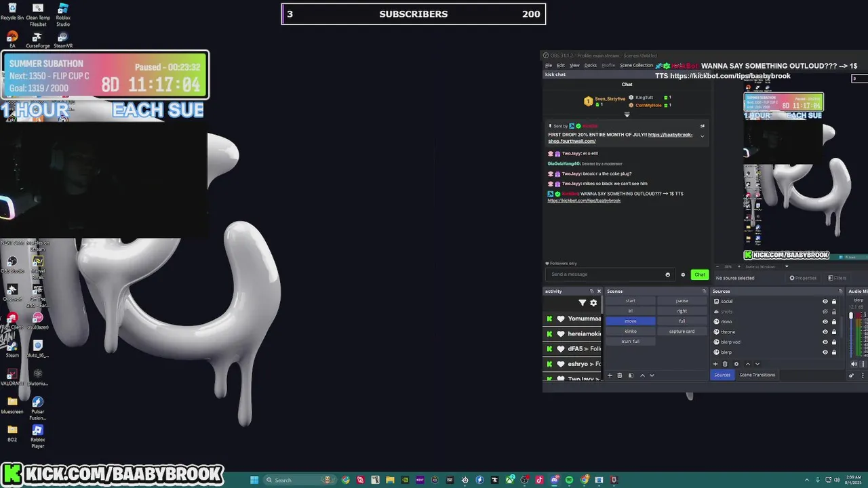
Task: Open OBS Docks menu
Action: point(591,65)
